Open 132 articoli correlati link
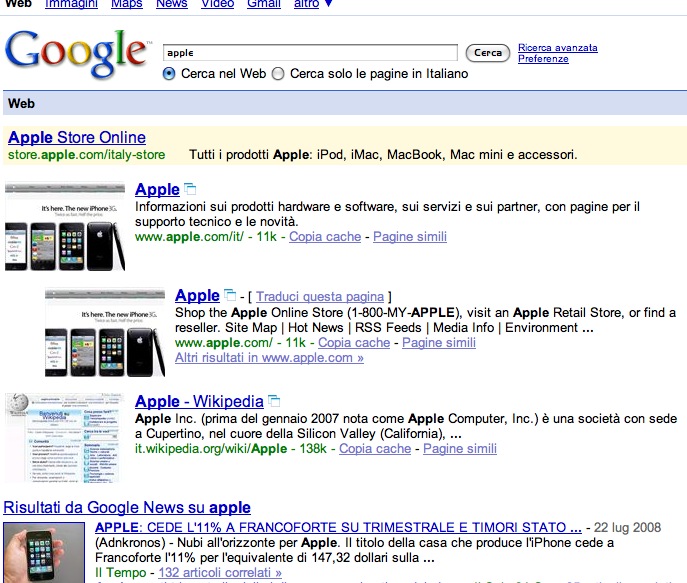This screenshot has width=687, height=583. click(220, 572)
